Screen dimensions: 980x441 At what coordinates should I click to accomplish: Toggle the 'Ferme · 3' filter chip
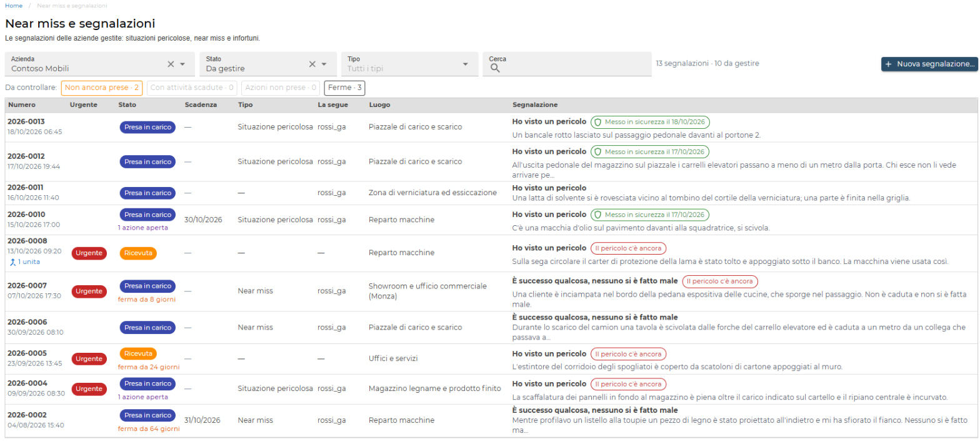pos(344,88)
